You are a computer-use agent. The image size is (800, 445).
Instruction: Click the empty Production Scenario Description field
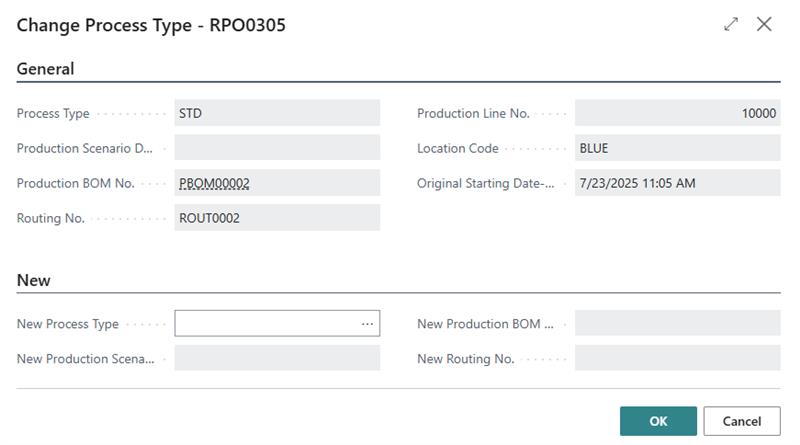277,148
